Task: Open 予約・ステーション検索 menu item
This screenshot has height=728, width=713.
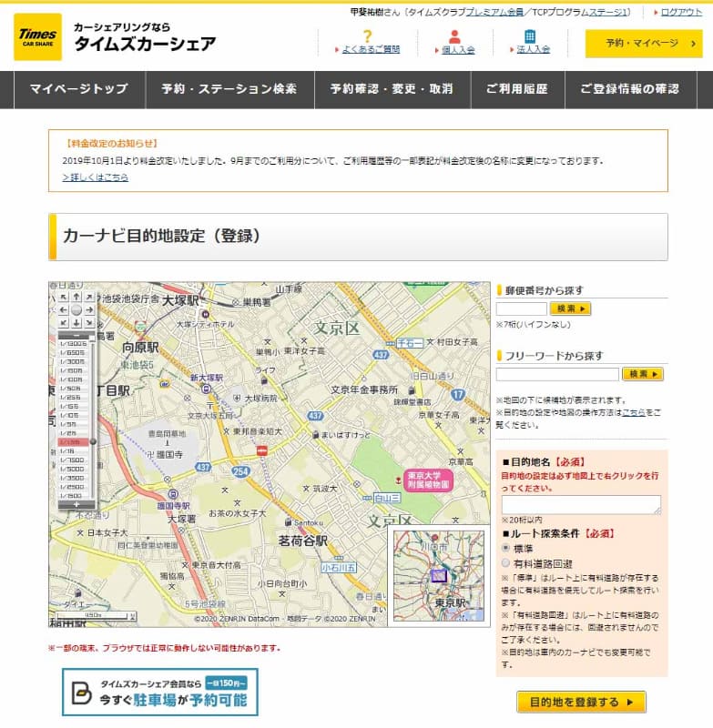Action: click(x=229, y=89)
